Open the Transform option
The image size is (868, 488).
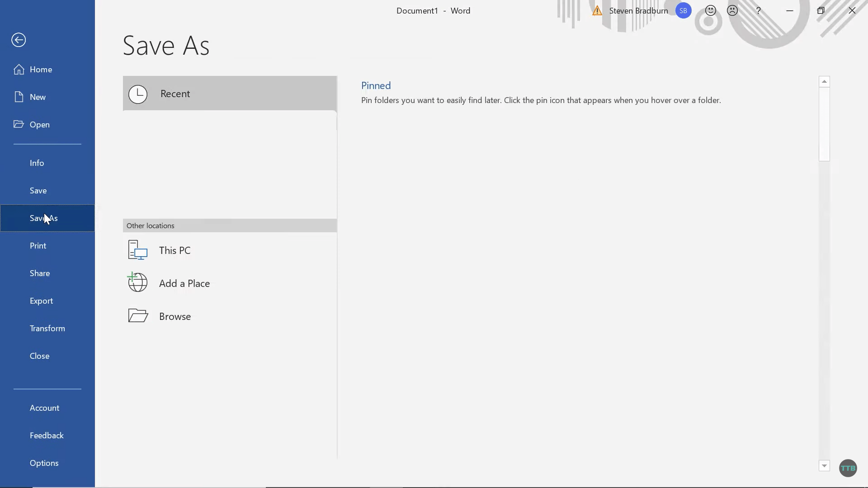47,328
